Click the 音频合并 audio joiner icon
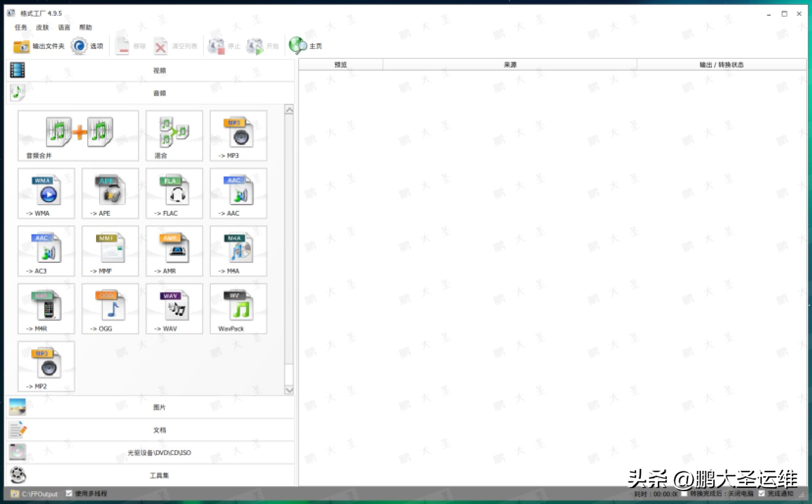The image size is (812, 504). click(78, 136)
